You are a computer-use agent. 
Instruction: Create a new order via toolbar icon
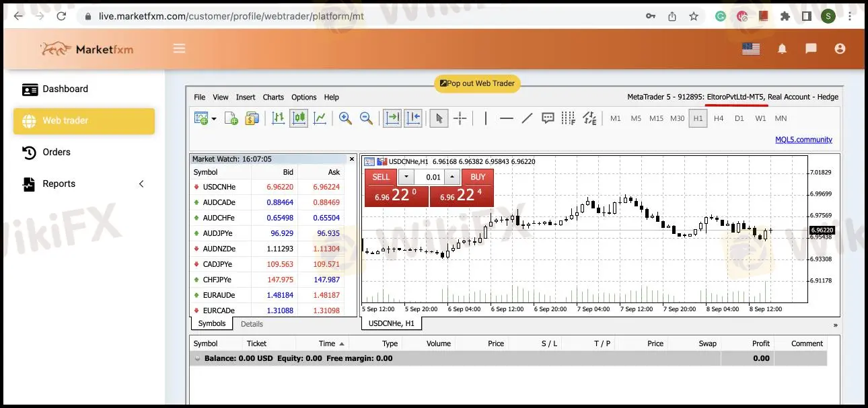(231, 118)
